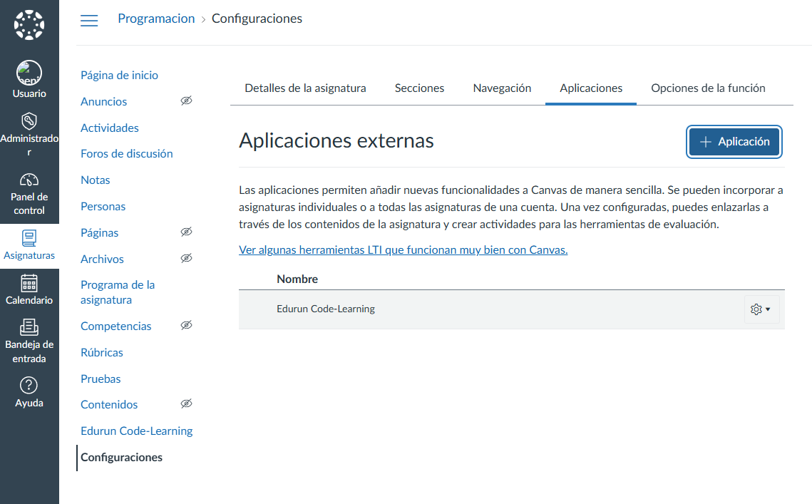Click the visibility icon beside Archivos

pos(186,258)
